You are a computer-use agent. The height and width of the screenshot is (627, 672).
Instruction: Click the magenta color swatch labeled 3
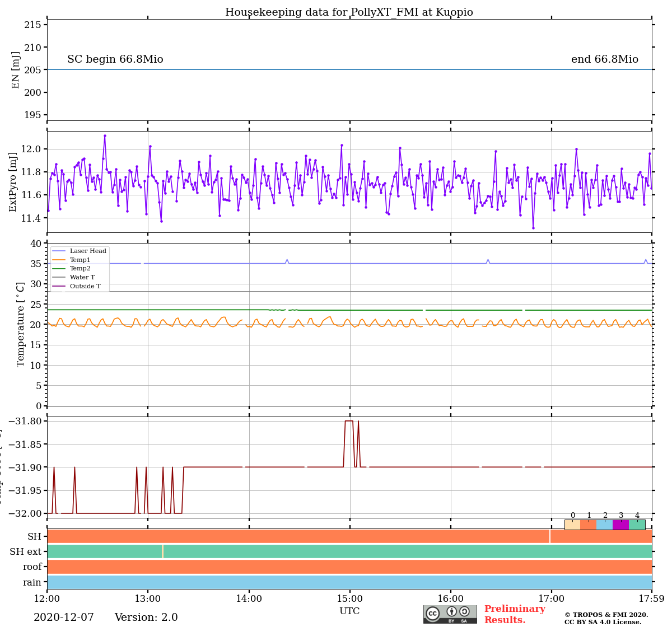pos(621,525)
